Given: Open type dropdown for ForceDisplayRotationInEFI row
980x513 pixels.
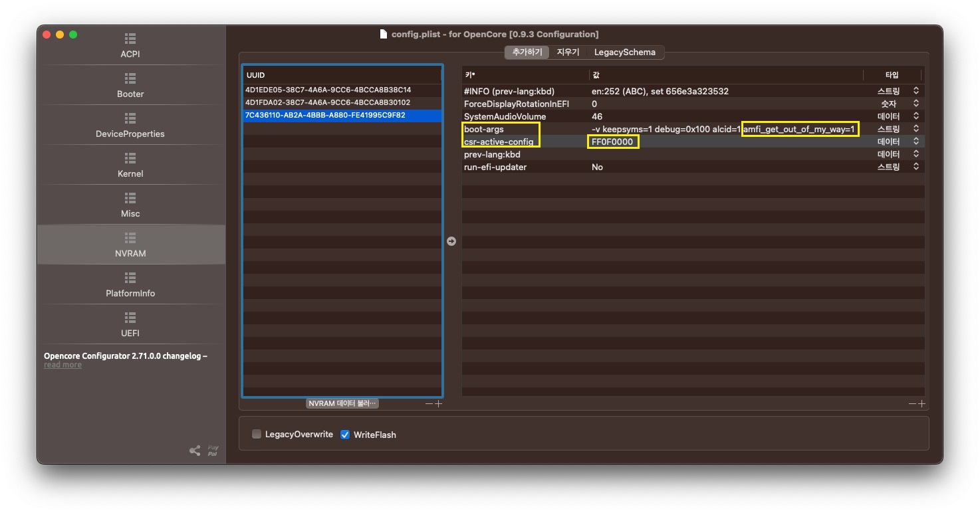Looking at the screenshot, I should coord(916,104).
